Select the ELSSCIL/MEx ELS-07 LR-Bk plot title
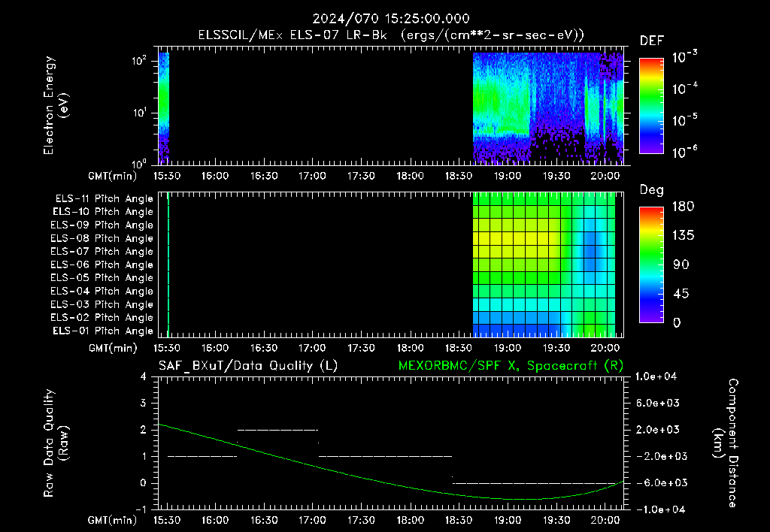The width and height of the screenshot is (770, 532). tap(391, 35)
